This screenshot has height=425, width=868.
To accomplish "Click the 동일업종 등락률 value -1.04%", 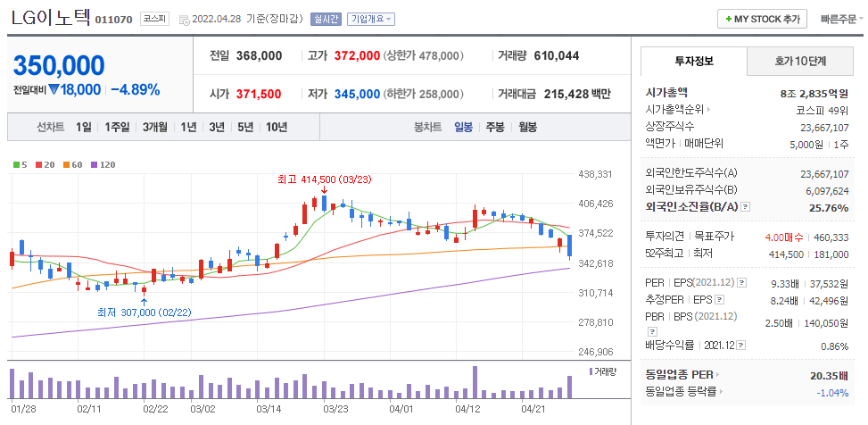I will click(x=832, y=392).
